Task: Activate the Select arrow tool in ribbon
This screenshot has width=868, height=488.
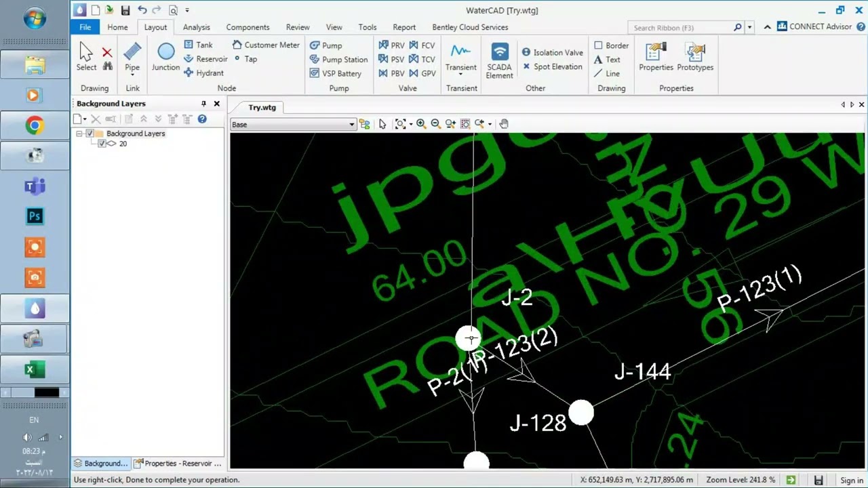Action: click(x=86, y=57)
